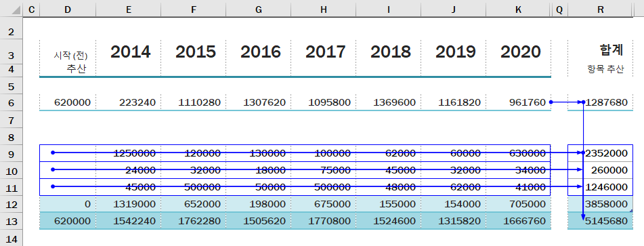644x246 pixels.
Task: Click the 2017 year heading cell
Action: 324,52
